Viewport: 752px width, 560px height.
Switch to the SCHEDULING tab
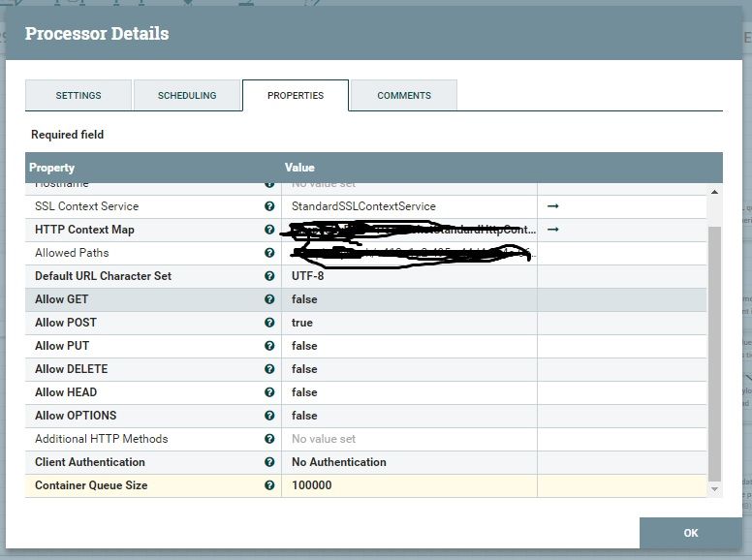(x=187, y=95)
